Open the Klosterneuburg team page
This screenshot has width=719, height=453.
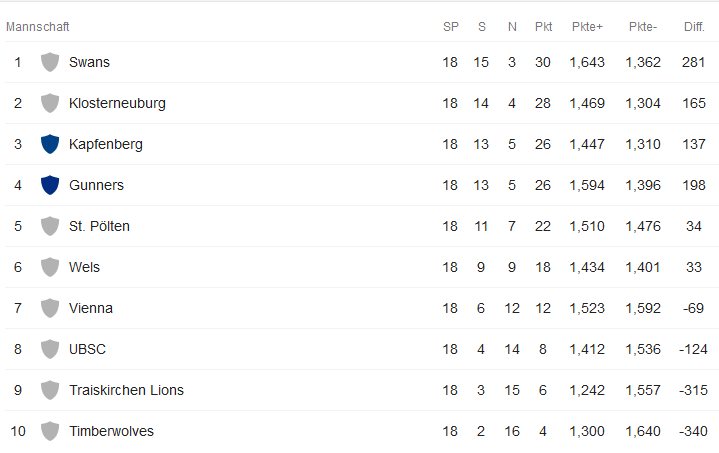pos(117,103)
